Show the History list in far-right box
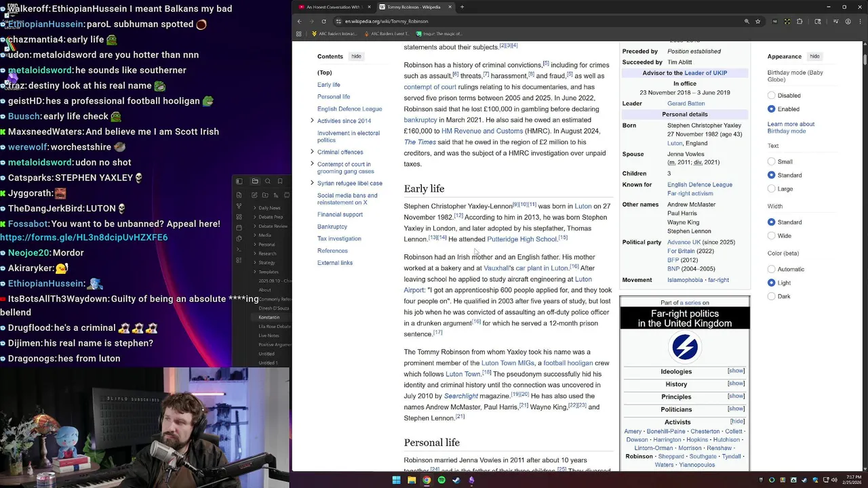Viewport: 868px width, 488px height. coord(736,384)
